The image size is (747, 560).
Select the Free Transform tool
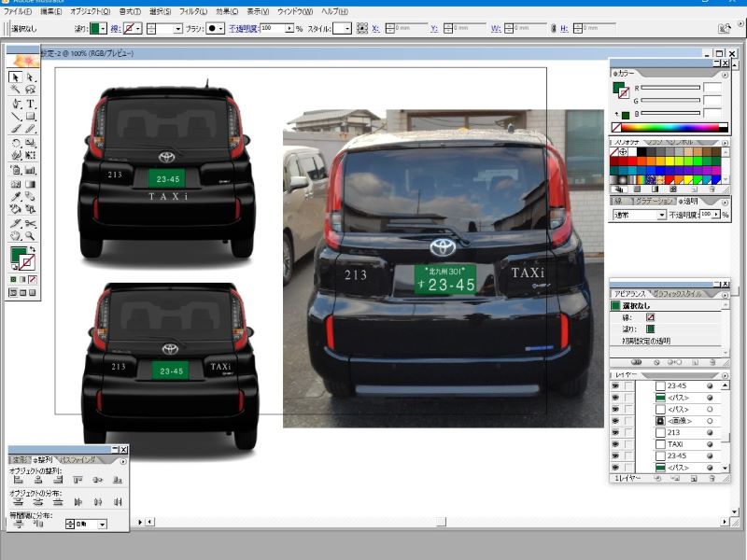(x=30, y=155)
